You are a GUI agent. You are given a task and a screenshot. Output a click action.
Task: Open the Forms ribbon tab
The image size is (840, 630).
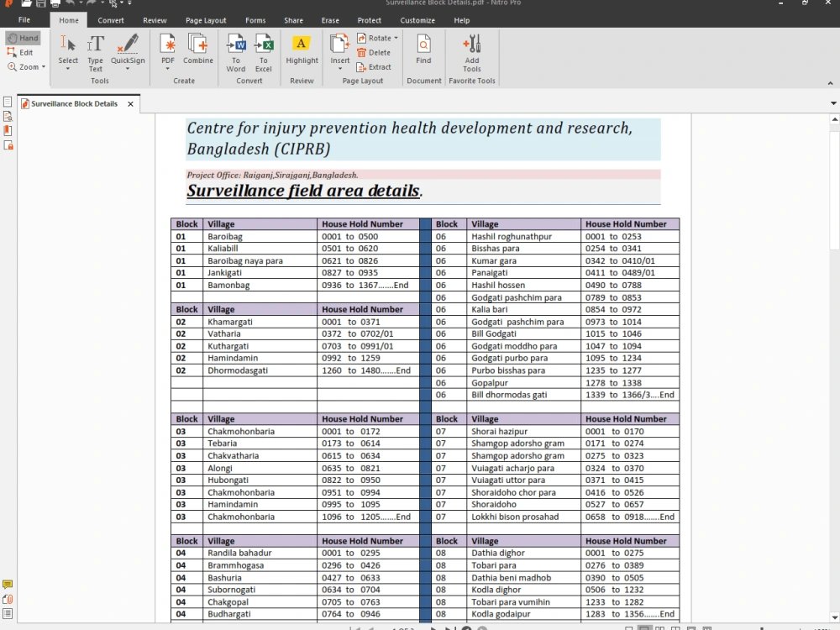point(255,20)
